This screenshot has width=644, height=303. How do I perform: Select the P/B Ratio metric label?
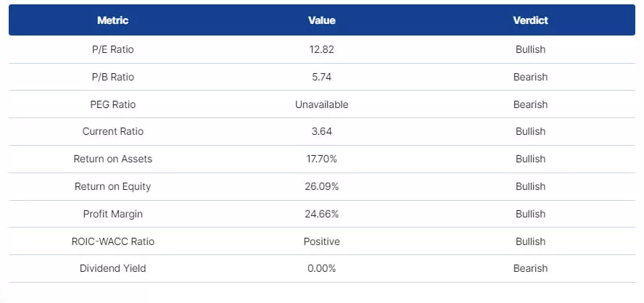(x=112, y=77)
